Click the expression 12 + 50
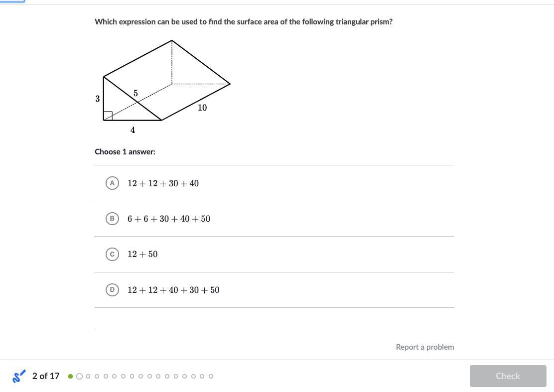 point(142,254)
